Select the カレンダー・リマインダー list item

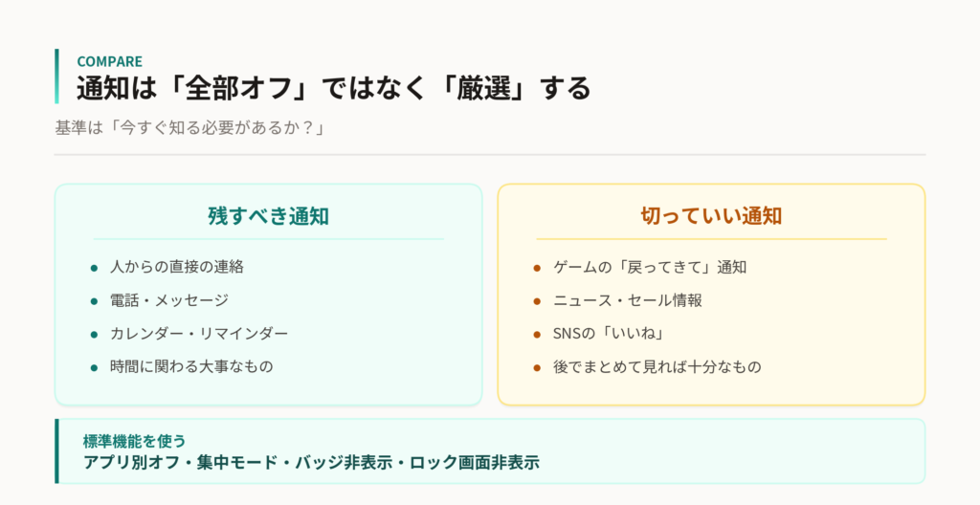click(199, 333)
